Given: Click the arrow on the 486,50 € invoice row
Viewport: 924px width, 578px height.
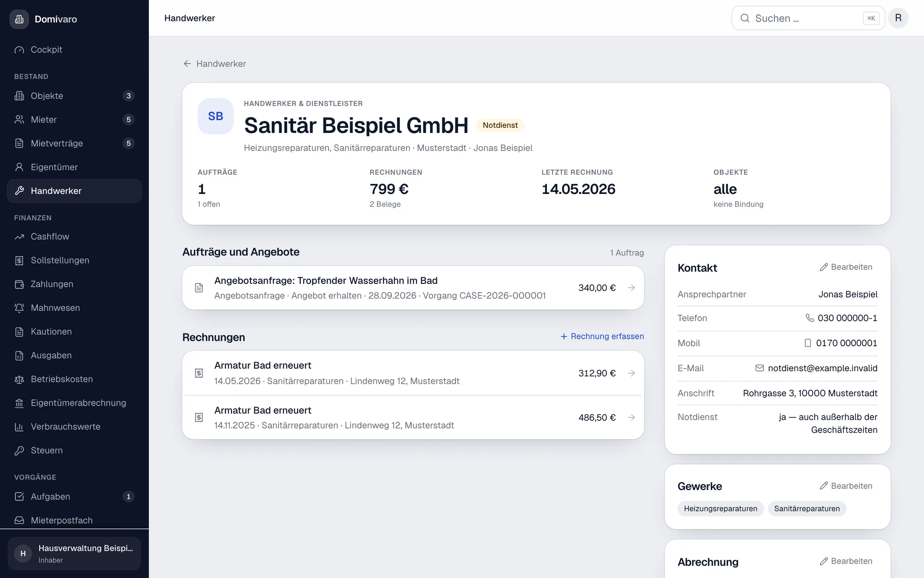Looking at the screenshot, I should pos(632,417).
